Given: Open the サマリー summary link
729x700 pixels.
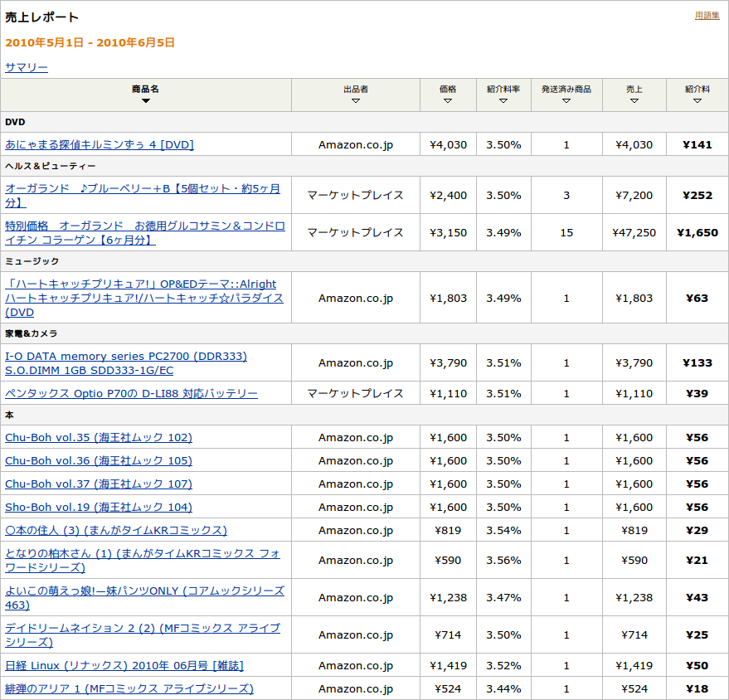Looking at the screenshot, I should pos(27,67).
